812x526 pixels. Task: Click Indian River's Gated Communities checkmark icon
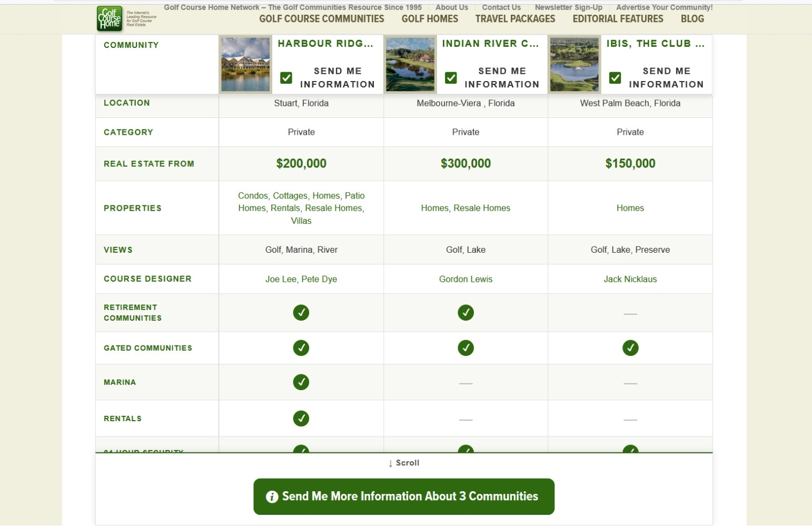pyautogui.click(x=466, y=348)
